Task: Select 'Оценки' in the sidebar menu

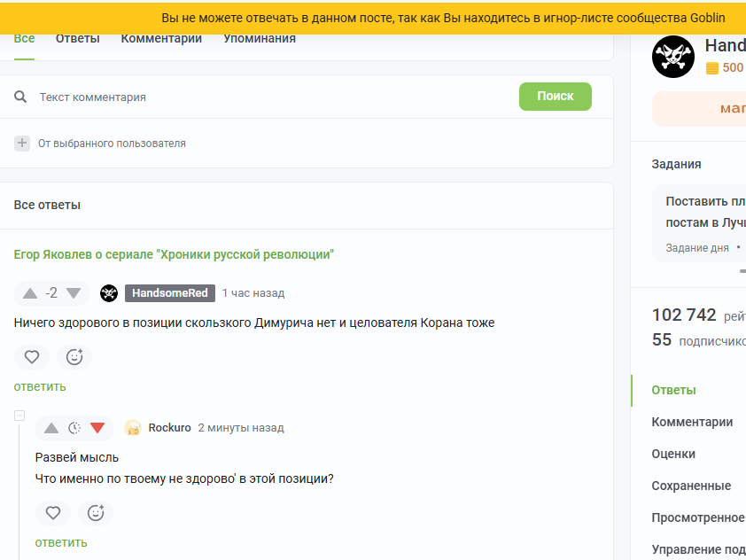Action: coord(673,454)
